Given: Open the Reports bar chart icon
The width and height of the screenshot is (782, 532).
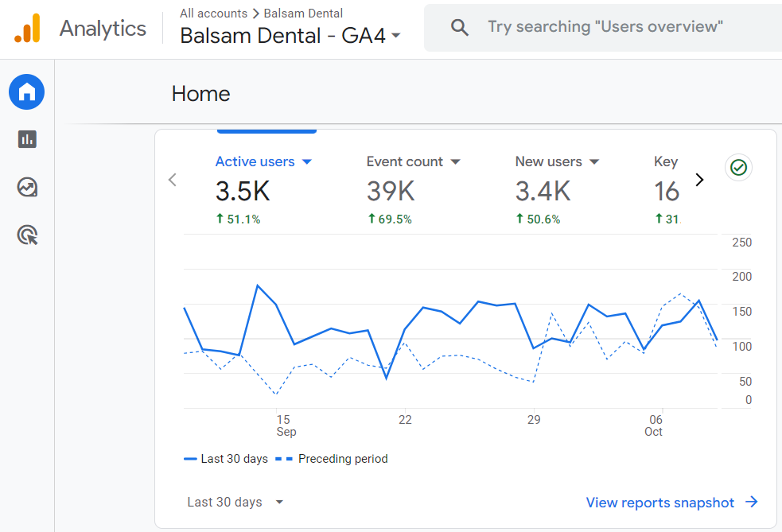Looking at the screenshot, I should 27,139.
